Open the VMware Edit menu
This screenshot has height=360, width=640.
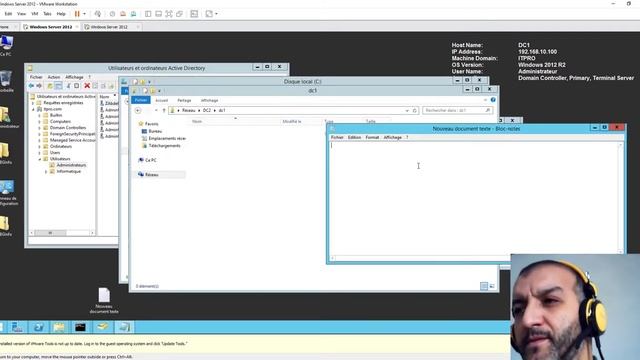coord(8,14)
